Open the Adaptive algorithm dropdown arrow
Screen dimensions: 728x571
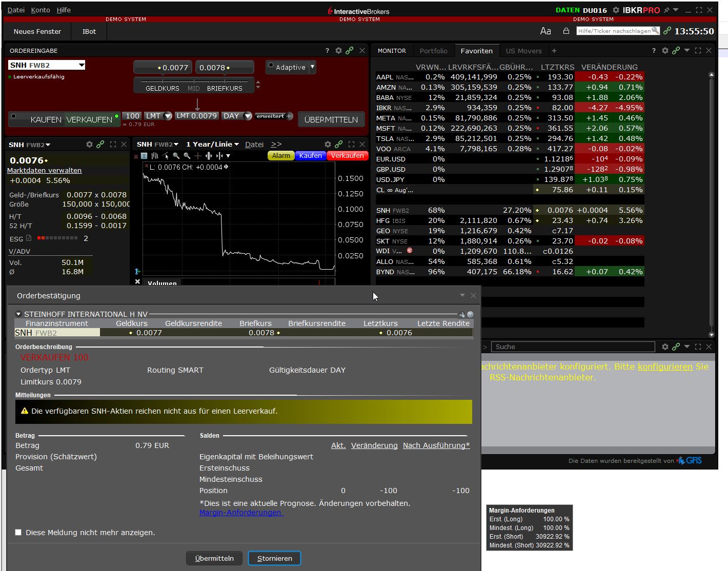312,67
